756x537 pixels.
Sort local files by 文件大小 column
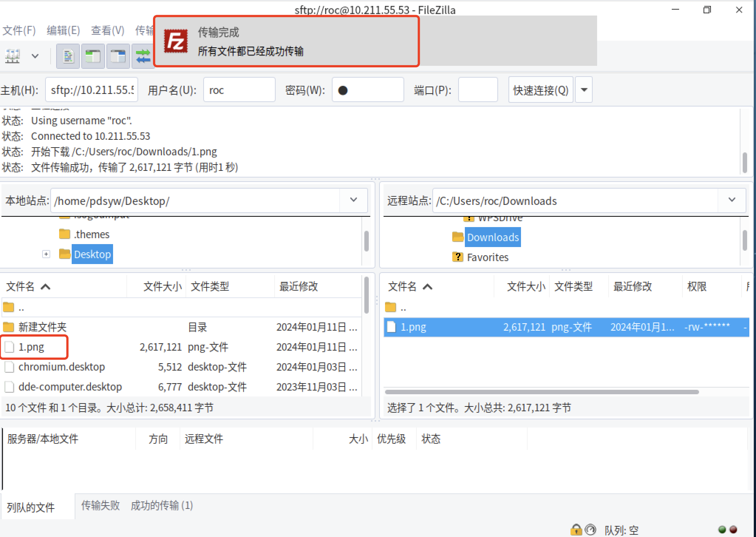click(162, 286)
